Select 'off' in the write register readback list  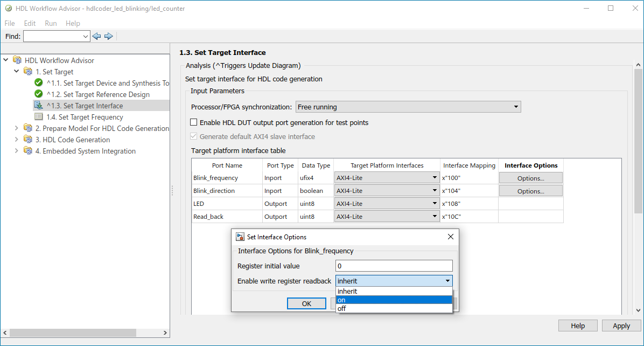(341, 308)
